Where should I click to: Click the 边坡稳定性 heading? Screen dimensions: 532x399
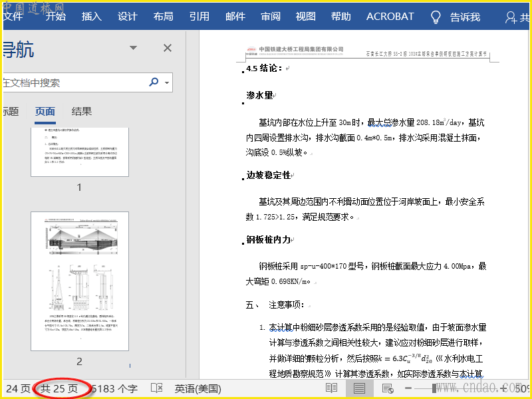tap(269, 175)
